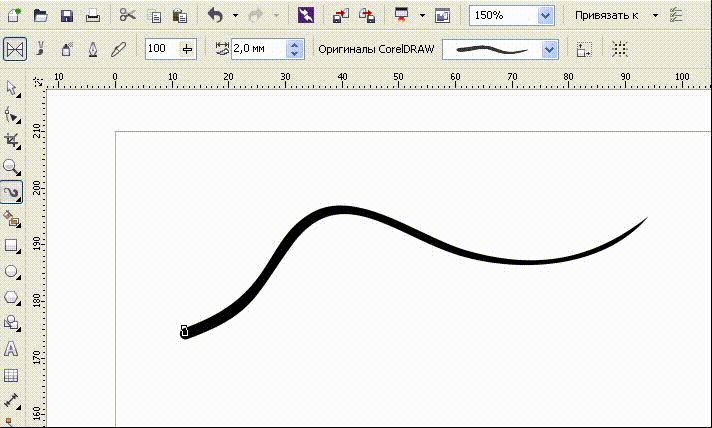Toggle the bounding box display
Viewport: 712px width, 428px height.
point(619,49)
